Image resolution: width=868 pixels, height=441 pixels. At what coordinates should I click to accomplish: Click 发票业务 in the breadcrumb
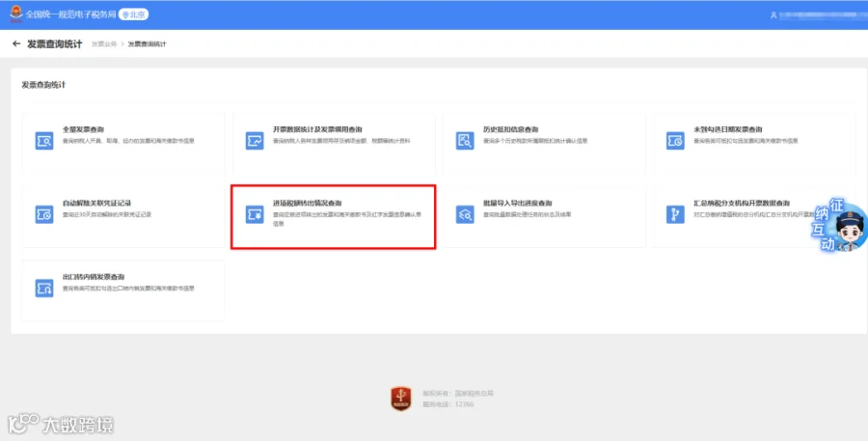pos(104,44)
